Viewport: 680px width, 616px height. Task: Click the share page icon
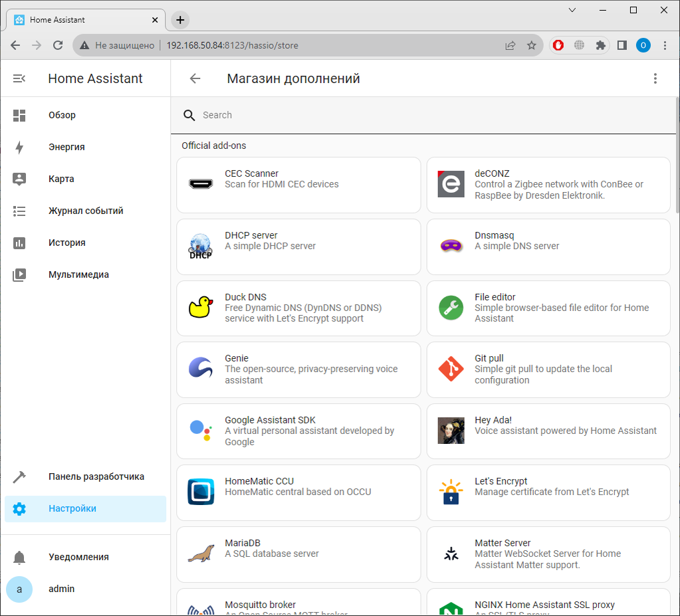(x=510, y=45)
